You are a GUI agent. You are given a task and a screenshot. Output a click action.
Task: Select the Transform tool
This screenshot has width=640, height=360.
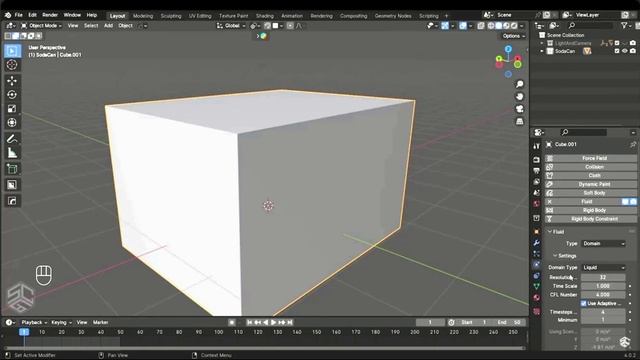12,122
